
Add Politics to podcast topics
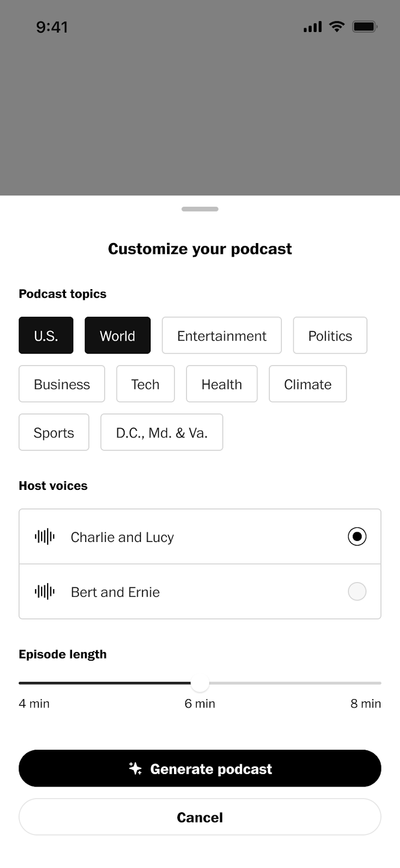330,336
